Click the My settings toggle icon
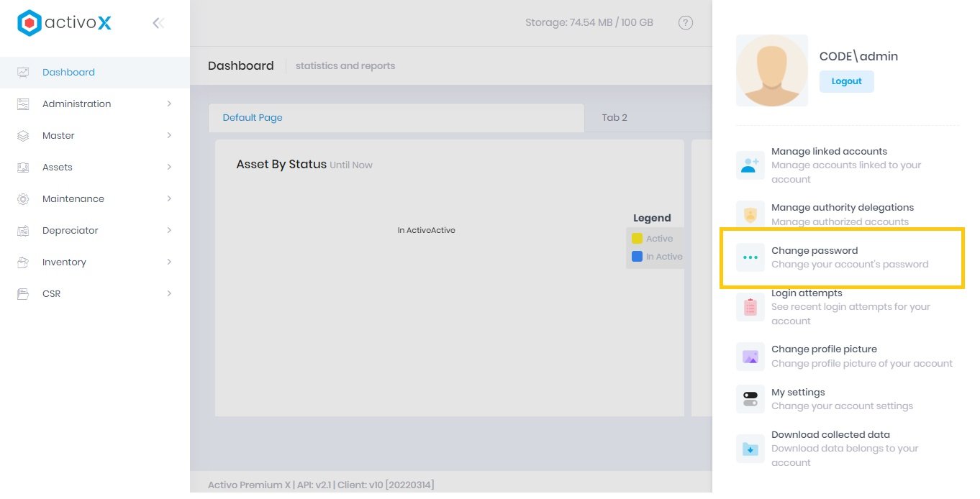980x499 pixels. pyautogui.click(x=750, y=399)
